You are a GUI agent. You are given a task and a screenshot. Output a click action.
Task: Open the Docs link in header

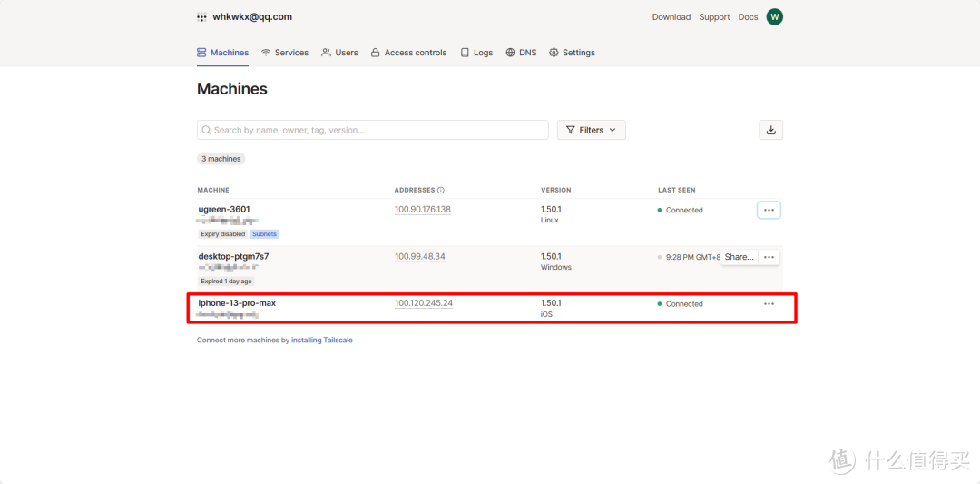(x=748, y=17)
